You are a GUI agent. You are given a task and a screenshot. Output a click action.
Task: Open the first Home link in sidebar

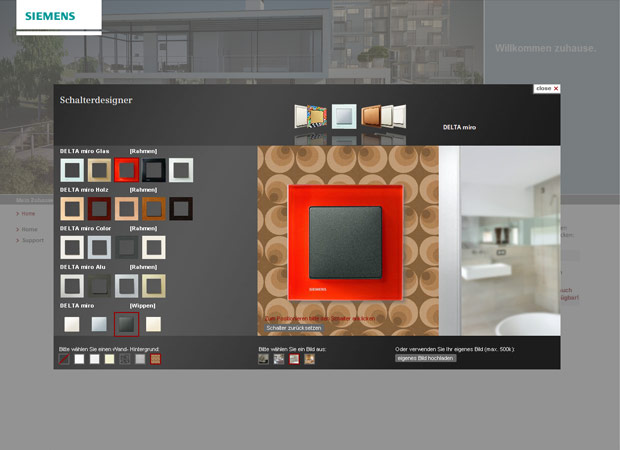[26, 214]
